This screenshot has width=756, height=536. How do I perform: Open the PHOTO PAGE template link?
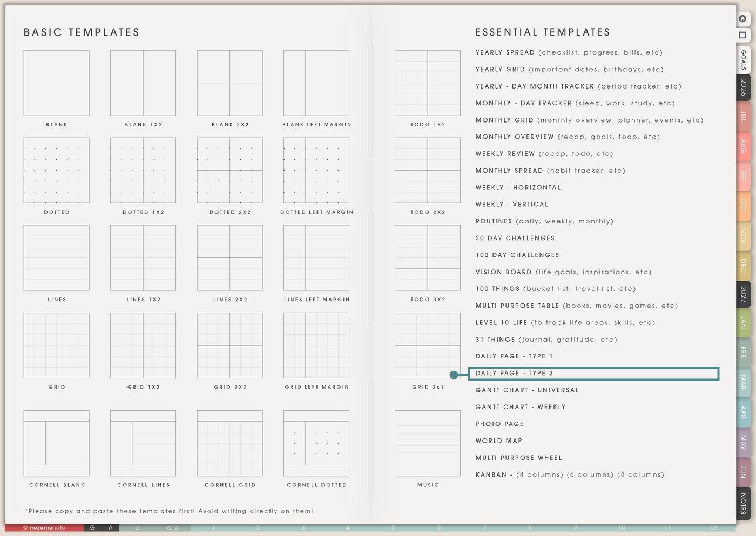pyautogui.click(x=500, y=424)
